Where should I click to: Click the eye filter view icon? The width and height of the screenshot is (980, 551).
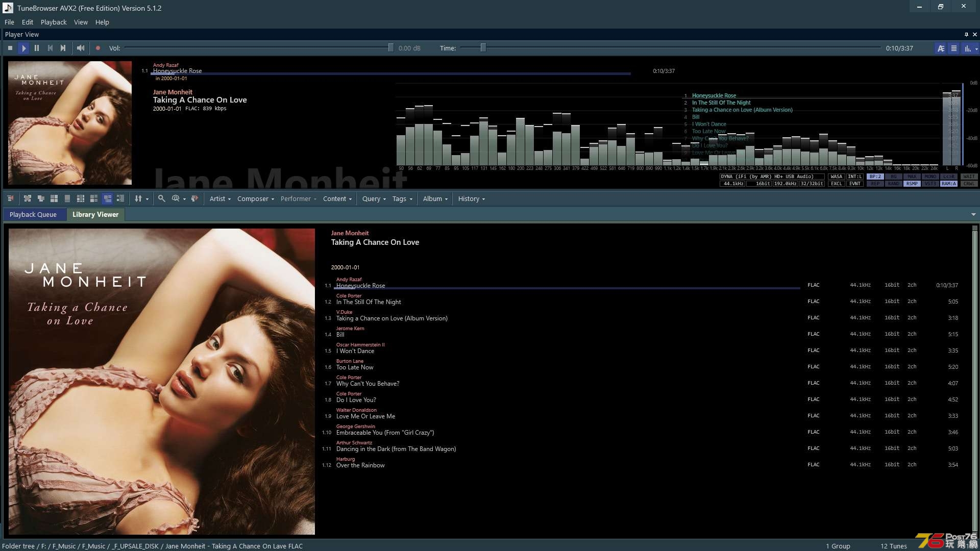pyautogui.click(x=176, y=198)
